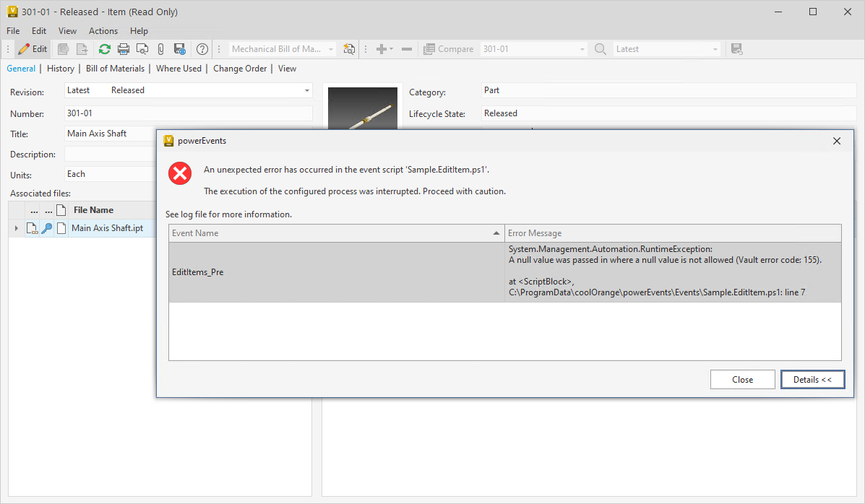Click the greyed-out page icon next to the Edit button

[64, 49]
